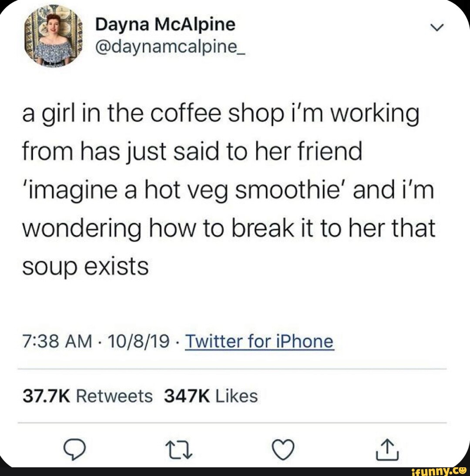The height and width of the screenshot is (476, 470).
Task: View the 37.7K Retweets list
Action: pos(87,396)
